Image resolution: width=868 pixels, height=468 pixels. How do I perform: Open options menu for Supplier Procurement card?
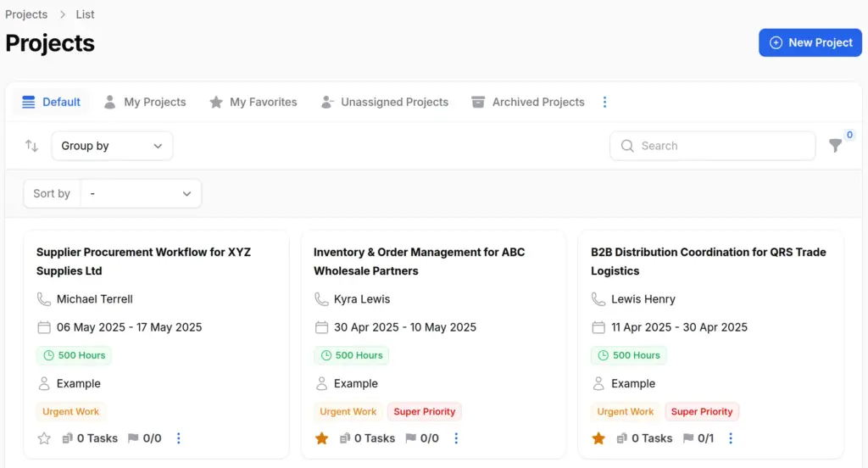point(178,438)
